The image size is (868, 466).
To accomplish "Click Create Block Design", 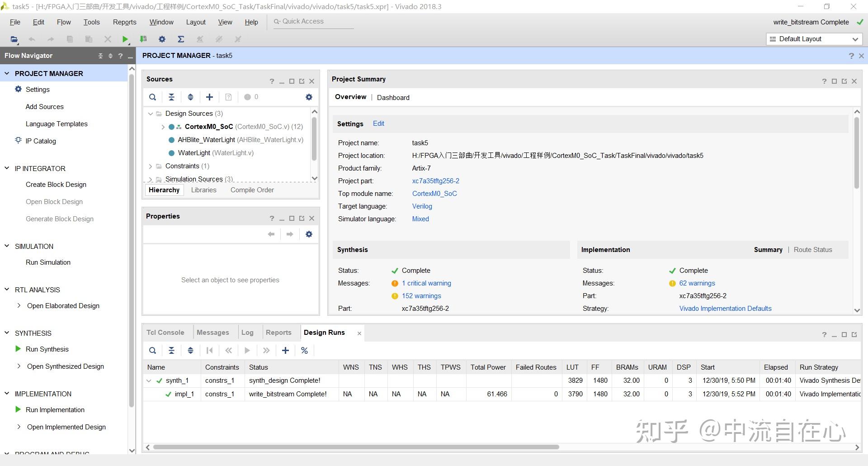I will coord(56,184).
